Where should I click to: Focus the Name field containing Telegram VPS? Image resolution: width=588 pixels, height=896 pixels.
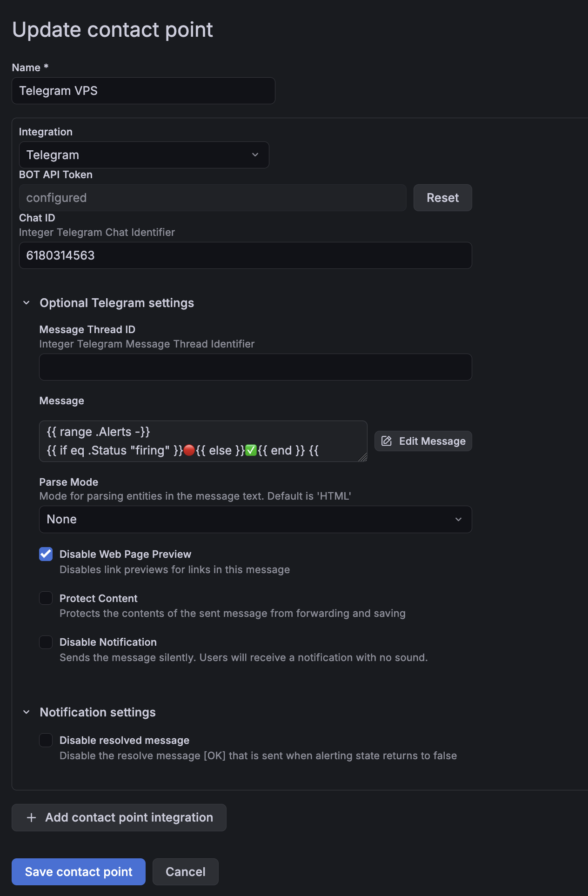point(143,91)
